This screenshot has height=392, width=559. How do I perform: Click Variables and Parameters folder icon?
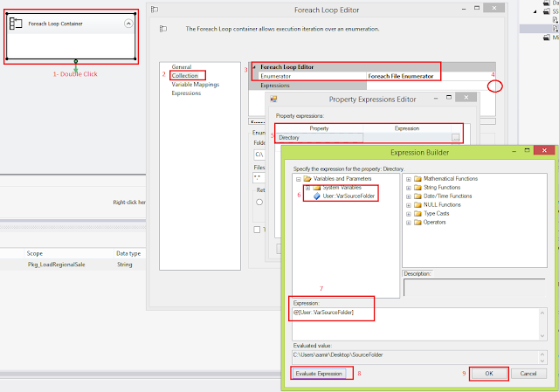pyautogui.click(x=307, y=178)
